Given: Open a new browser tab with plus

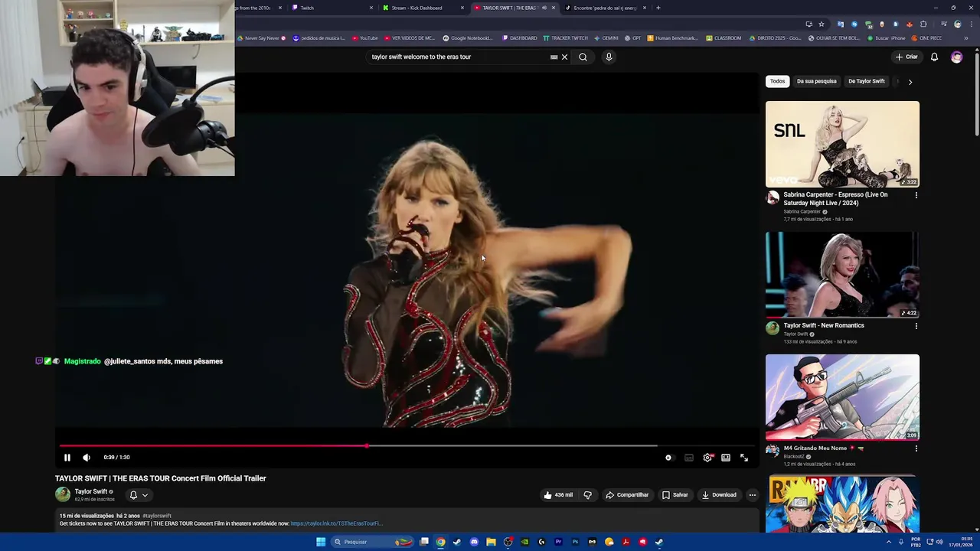Looking at the screenshot, I should point(658,8).
